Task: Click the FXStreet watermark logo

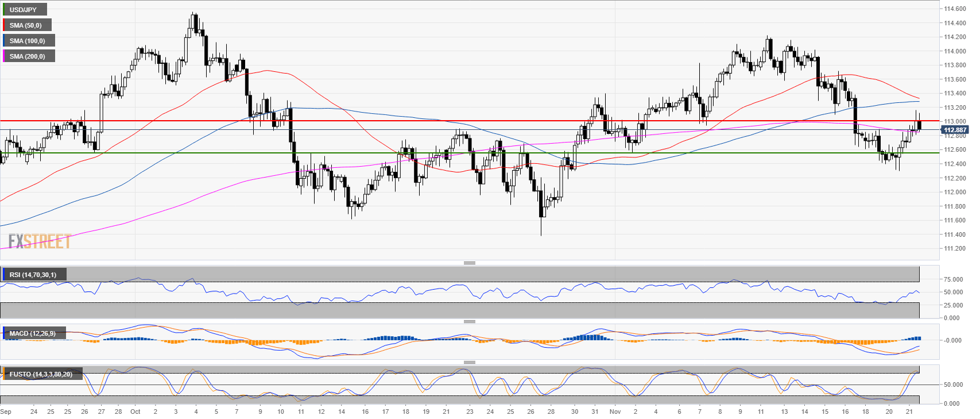Action: (40, 241)
